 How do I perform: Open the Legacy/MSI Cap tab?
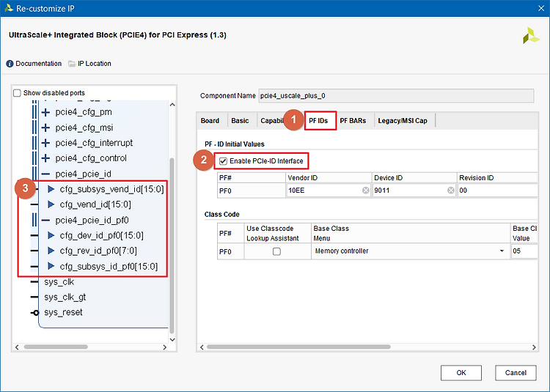403,121
